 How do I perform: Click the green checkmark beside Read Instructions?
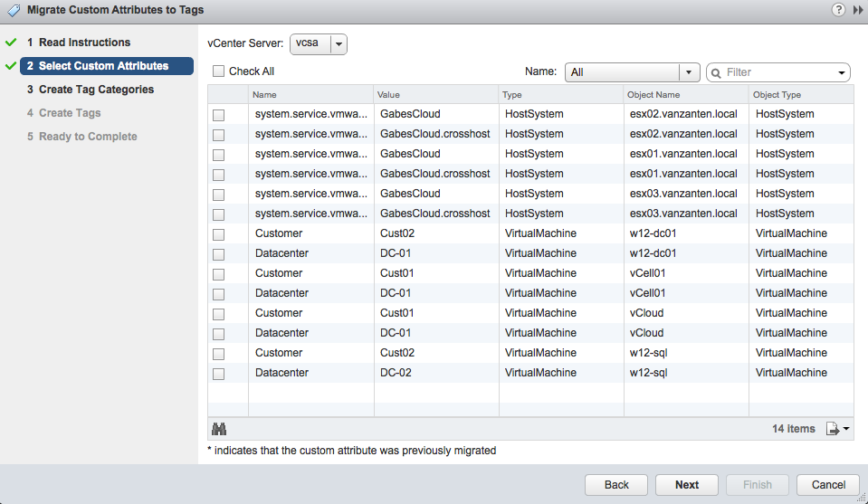coord(11,42)
